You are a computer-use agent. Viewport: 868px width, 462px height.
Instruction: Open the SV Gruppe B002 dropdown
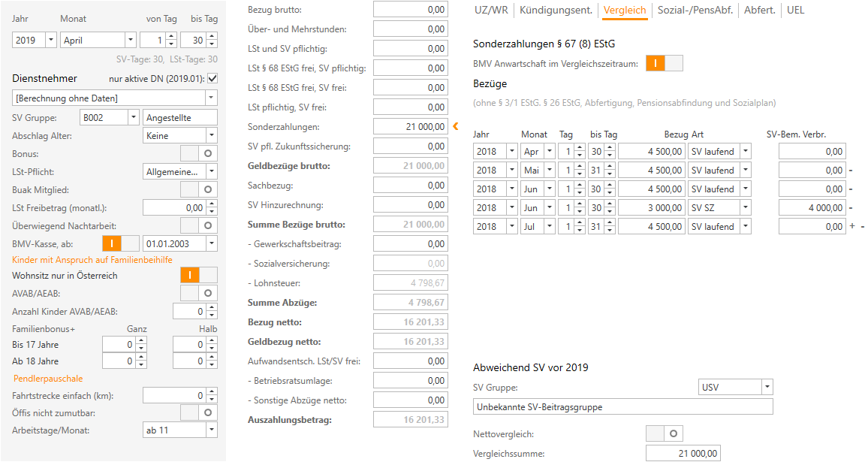(134, 117)
